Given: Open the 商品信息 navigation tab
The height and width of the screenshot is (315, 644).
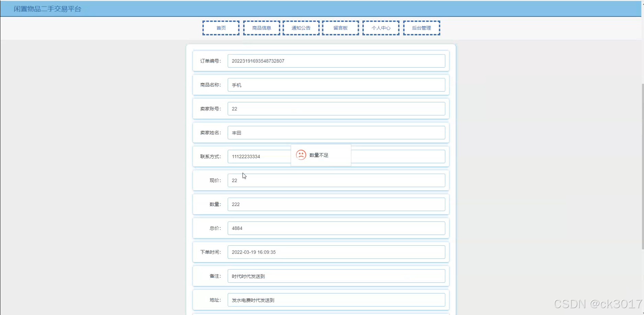Looking at the screenshot, I should [x=262, y=28].
